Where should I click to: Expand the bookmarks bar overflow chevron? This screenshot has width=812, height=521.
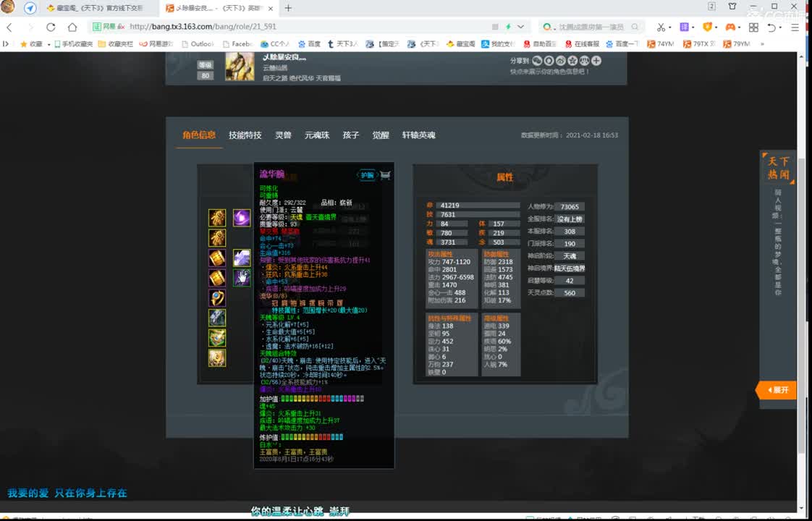click(761, 44)
